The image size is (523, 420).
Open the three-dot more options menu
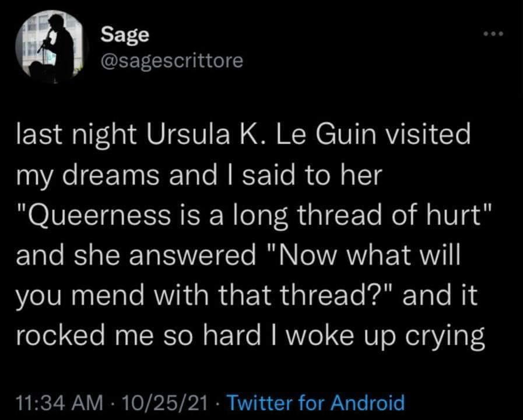(x=492, y=34)
